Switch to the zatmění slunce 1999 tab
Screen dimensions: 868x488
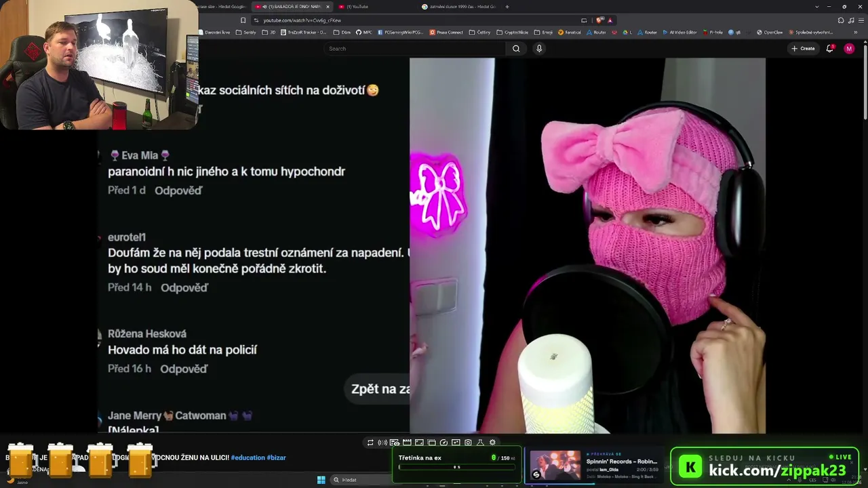click(x=458, y=7)
